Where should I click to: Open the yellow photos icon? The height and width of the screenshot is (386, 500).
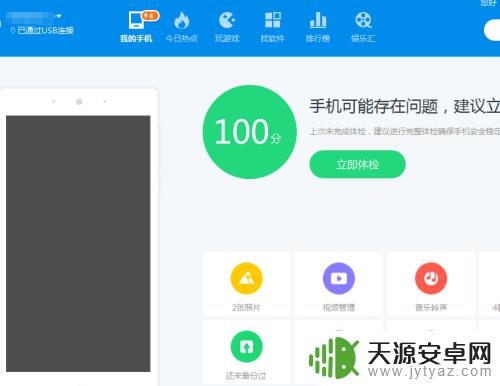click(246, 278)
